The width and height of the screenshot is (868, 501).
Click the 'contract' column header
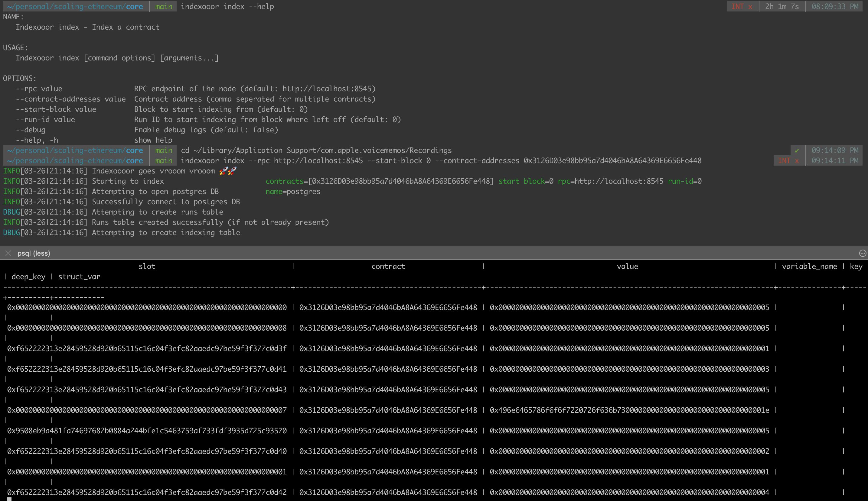[388, 266]
